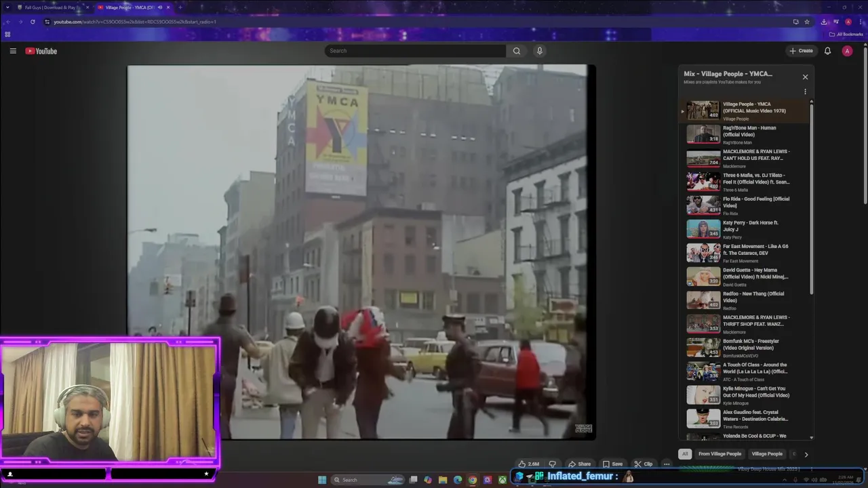Open Google Chrome from taskbar
Screen dimensions: 868x488
473,480
